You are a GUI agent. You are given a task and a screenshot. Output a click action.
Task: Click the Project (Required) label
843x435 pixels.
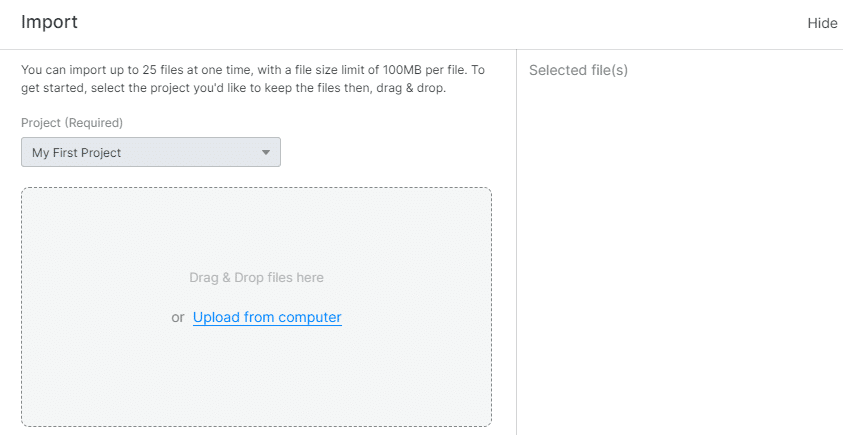[x=72, y=123]
